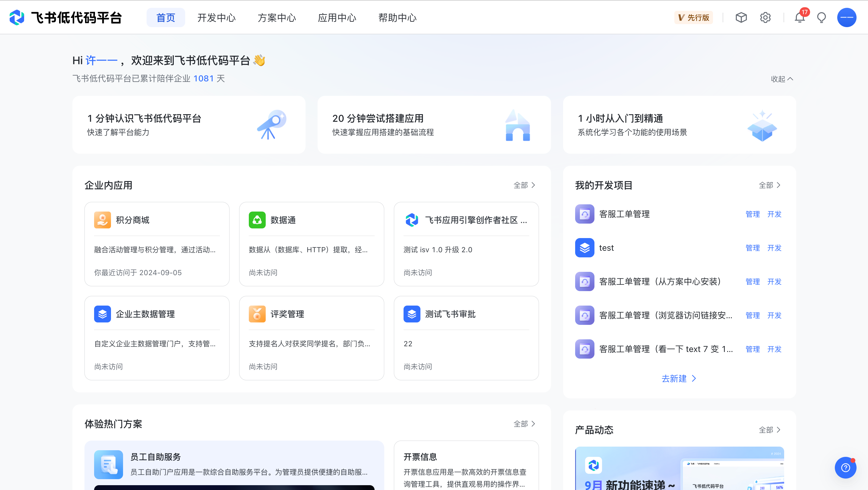This screenshot has height=490, width=868.
Task: Click the 测试飞书审批 app title
Action: (x=450, y=314)
